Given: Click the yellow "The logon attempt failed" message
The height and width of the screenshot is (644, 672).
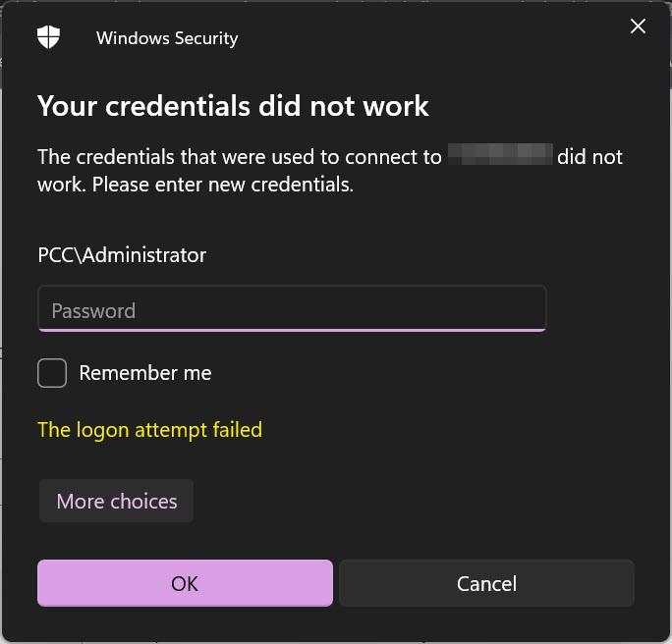Looking at the screenshot, I should click(x=150, y=429).
